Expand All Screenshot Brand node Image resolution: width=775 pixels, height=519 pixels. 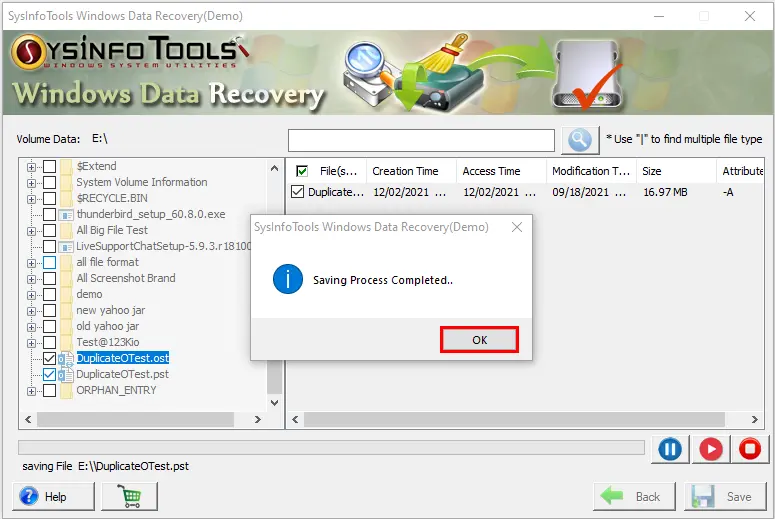[31, 279]
